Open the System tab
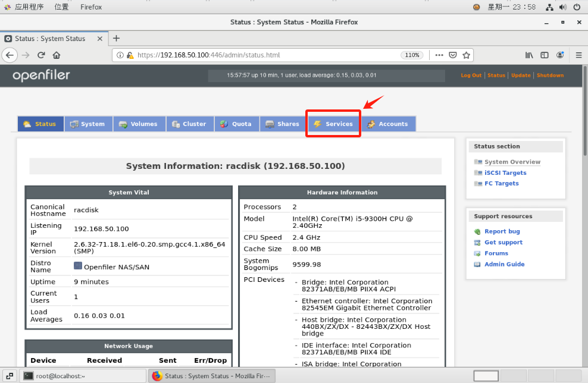Image resolution: width=588 pixels, height=383 pixels. click(89, 124)
